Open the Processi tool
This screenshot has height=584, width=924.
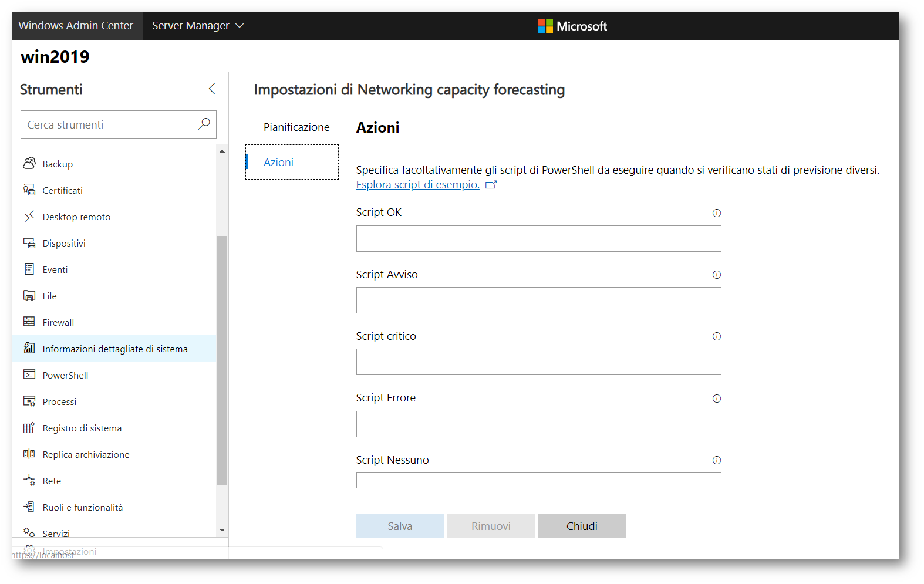coord(114,401)
